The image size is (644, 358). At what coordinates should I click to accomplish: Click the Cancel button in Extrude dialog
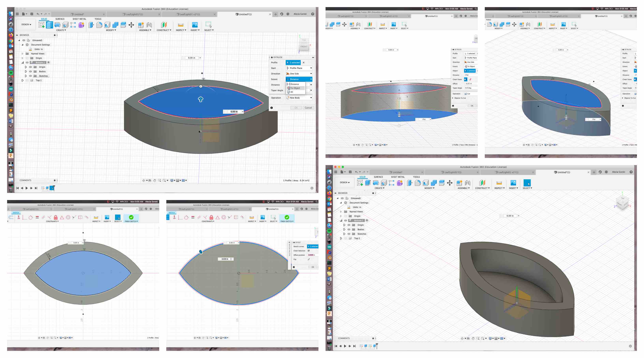308,108
